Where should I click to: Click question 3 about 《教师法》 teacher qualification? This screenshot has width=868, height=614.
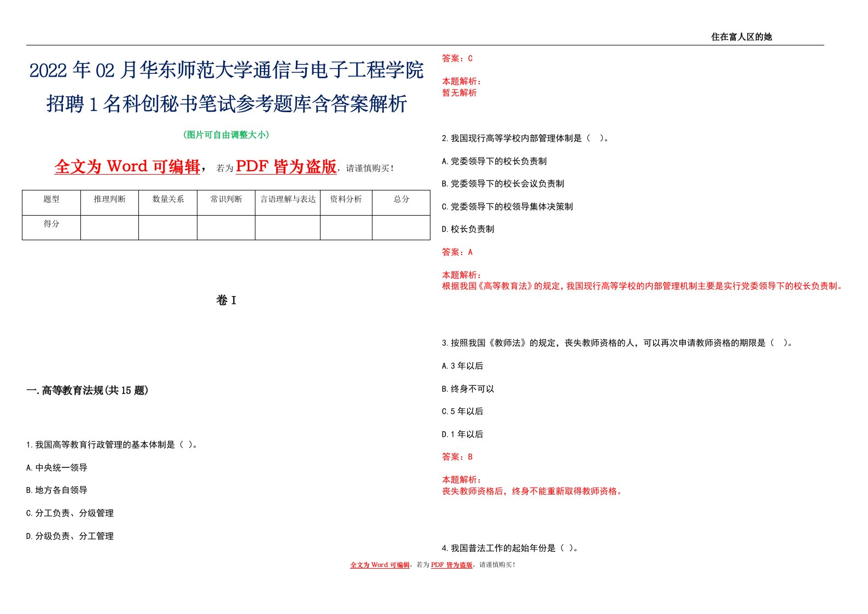coord(617,343)
